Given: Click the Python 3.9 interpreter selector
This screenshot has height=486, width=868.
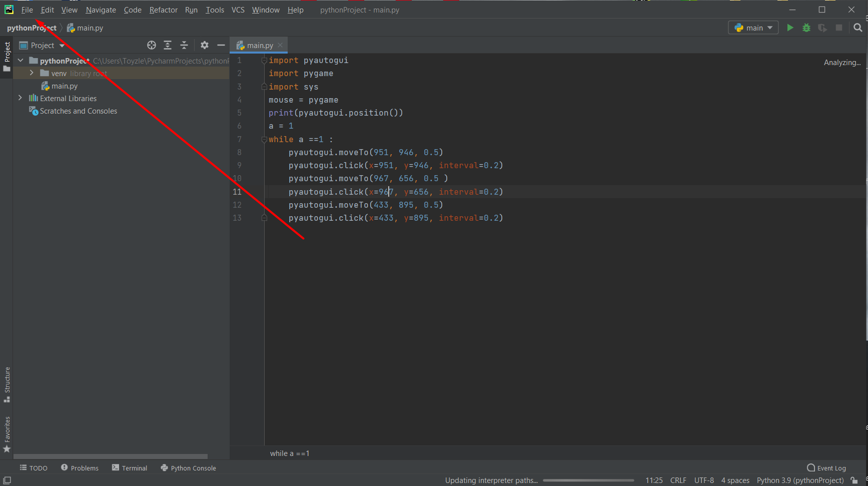Looking at the screenshot, I should pyautogui.click(x=800, y=480).
